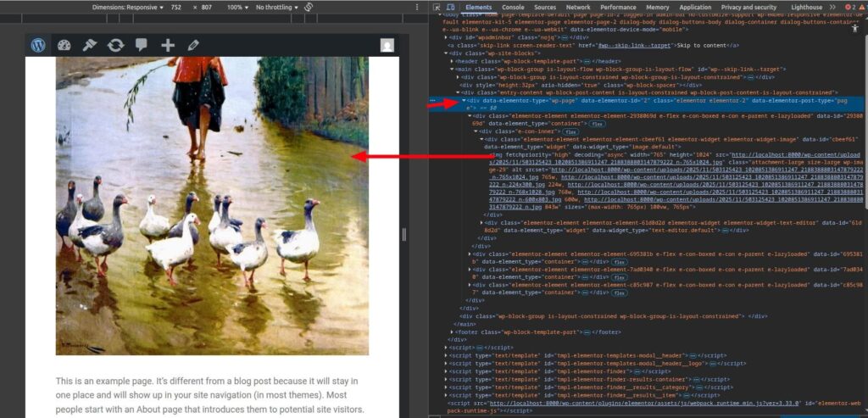
Task: Click the ellipsis beside the selected wp-page div
Action: [432, 101]
